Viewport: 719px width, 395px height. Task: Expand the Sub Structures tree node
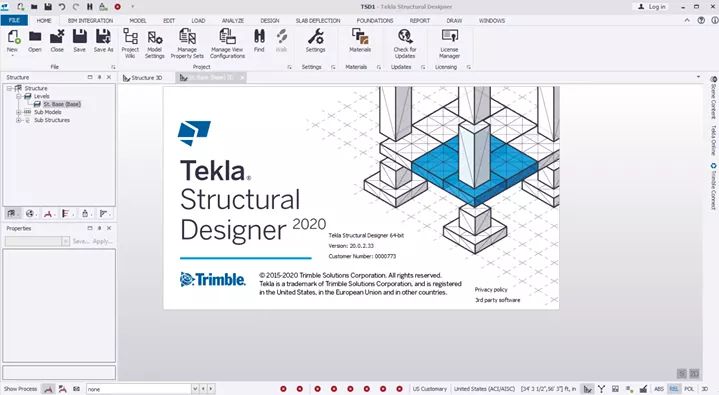[19, 120]
